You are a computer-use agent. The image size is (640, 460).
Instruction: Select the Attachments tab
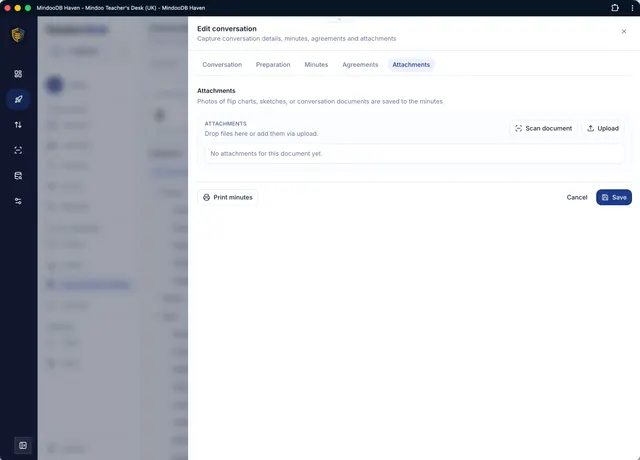[x=411, y=64]
